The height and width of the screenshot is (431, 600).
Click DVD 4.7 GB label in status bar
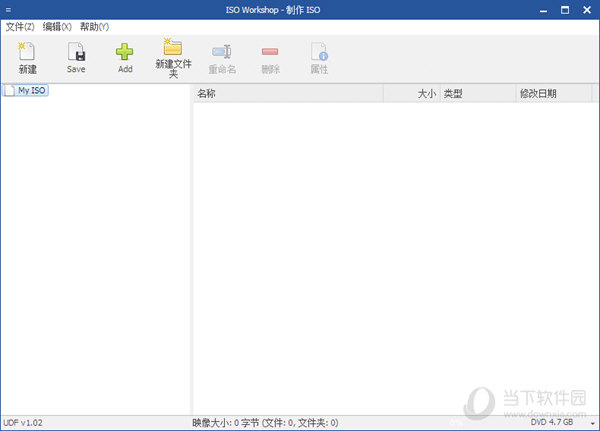point(552,422)
